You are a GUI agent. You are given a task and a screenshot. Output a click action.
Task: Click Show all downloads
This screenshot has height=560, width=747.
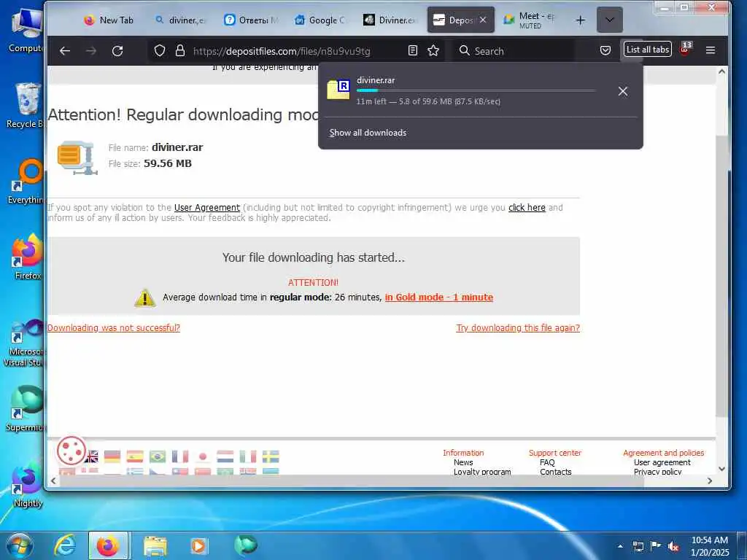point(368,133)
